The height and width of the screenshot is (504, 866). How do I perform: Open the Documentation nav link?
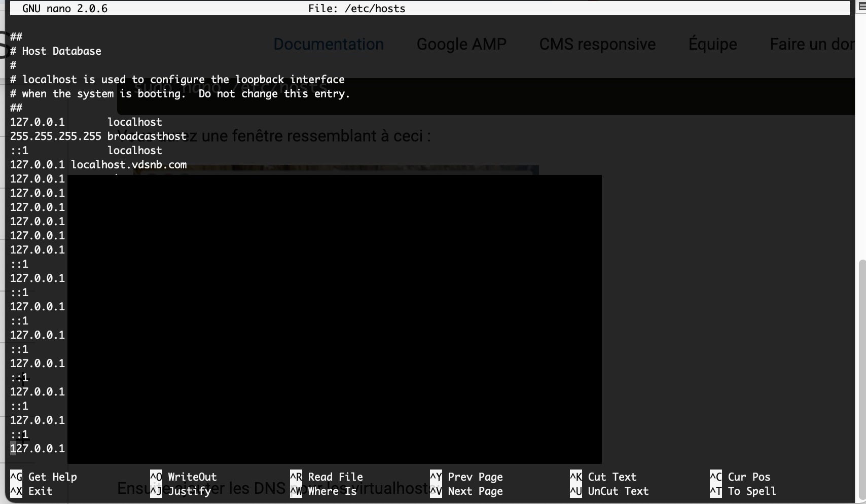click(329, 44)
